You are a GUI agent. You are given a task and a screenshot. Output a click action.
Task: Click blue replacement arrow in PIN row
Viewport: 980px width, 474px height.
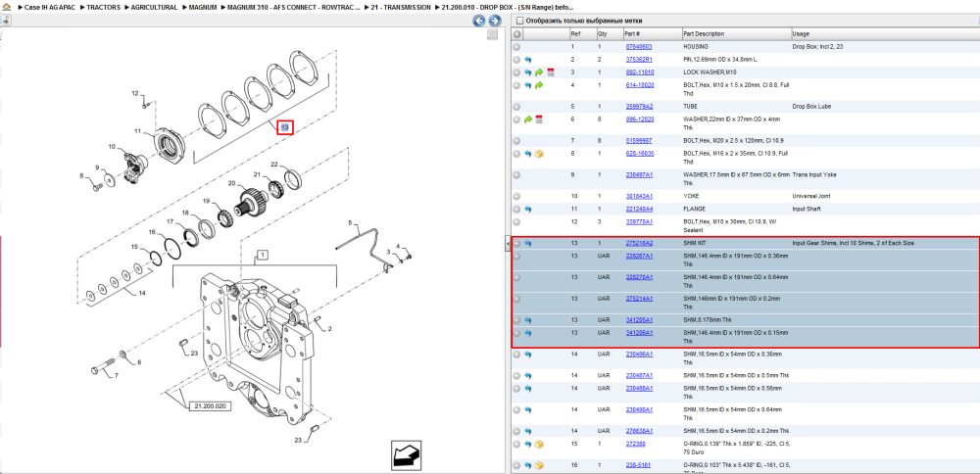tap(528, 60)
